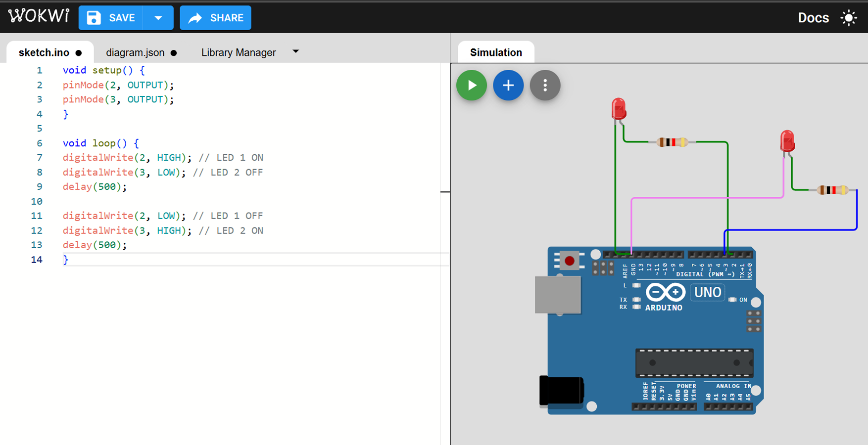Viewport: 868px width, 445px height.
Task: Open the save options dropdown arrow
Action: (158, 18)
